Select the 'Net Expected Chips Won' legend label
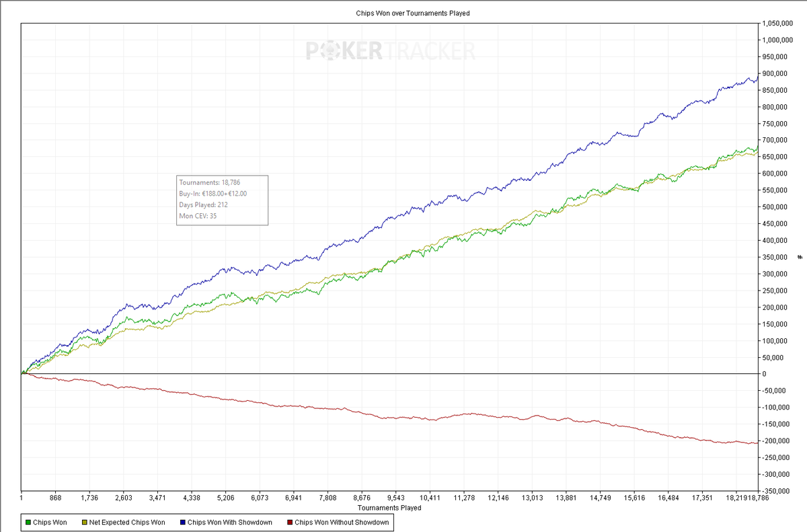The height and width of the screenshot is (532, 807). point(127,522)
